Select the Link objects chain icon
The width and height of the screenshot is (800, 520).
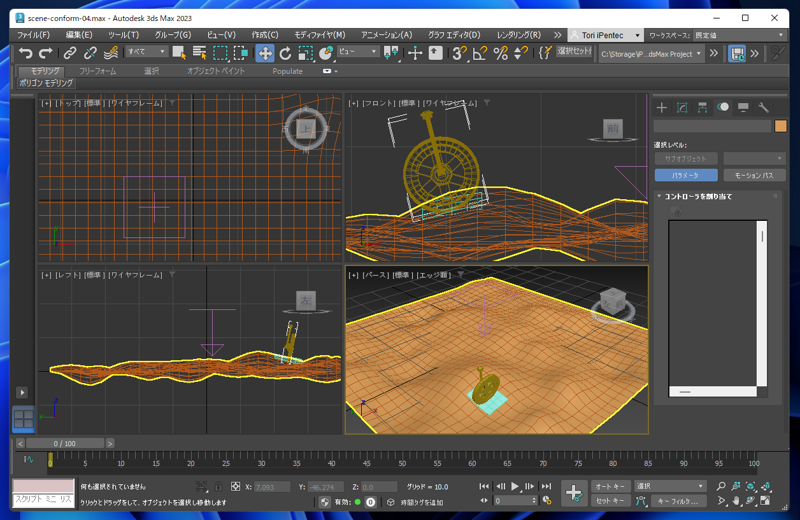click(x=69, y=53)
